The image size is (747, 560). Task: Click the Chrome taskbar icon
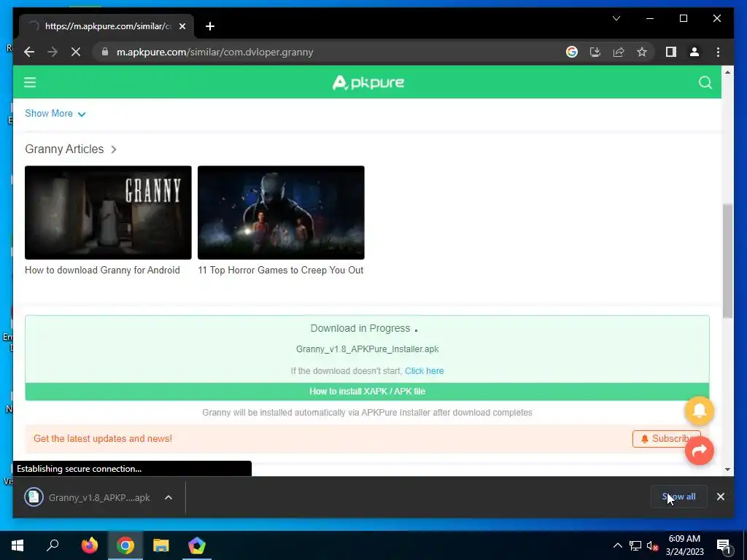coord(125,545)
